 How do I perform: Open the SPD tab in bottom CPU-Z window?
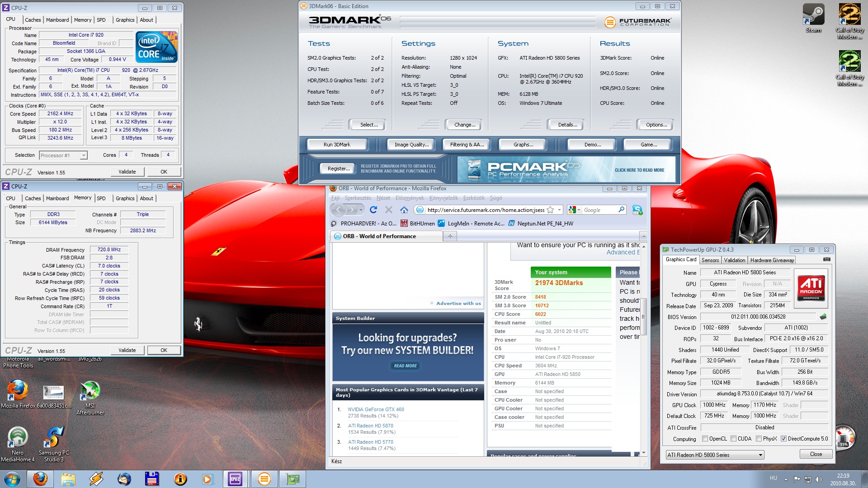click(x=101, y=198)
